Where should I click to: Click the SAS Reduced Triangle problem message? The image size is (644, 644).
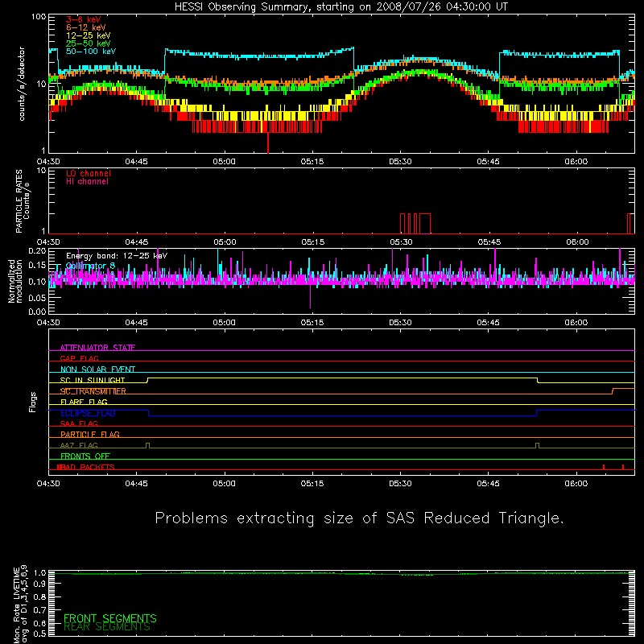[359, 518]
